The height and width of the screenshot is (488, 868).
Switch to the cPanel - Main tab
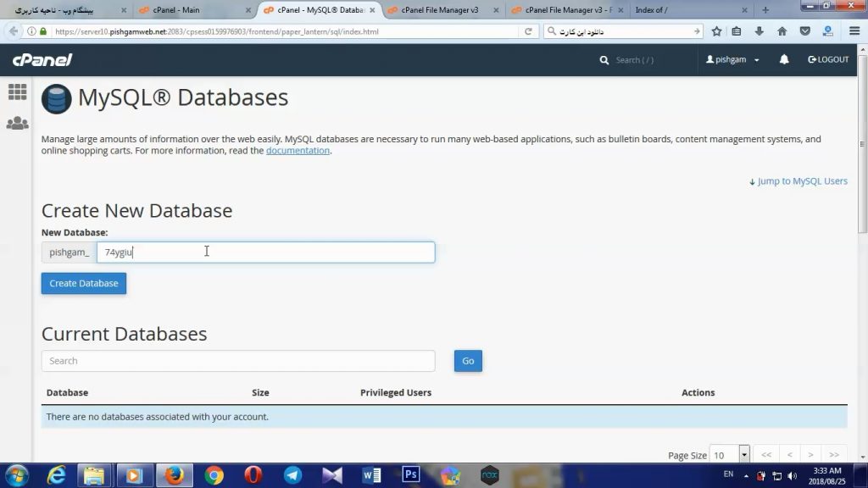pos(194,10)
